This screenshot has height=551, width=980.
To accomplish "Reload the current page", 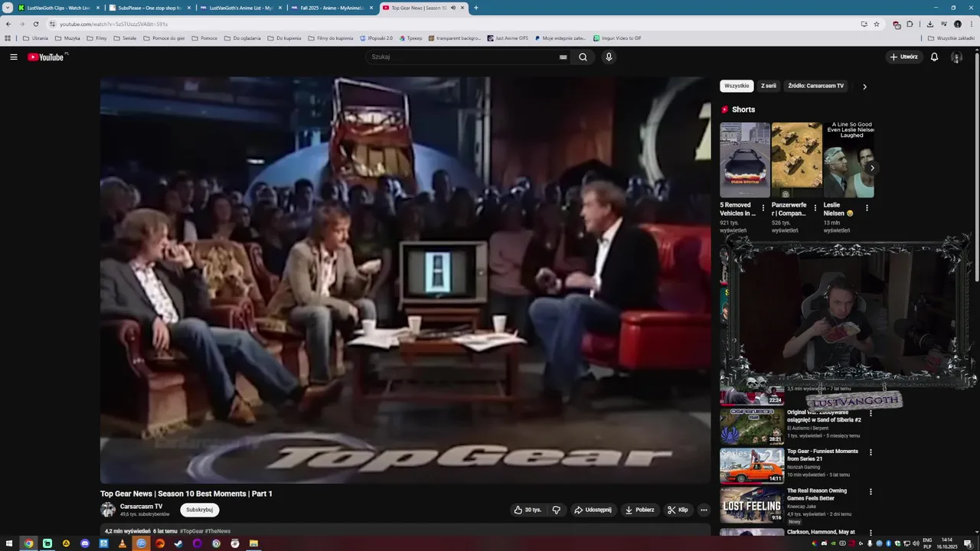I will coord(35,24).
